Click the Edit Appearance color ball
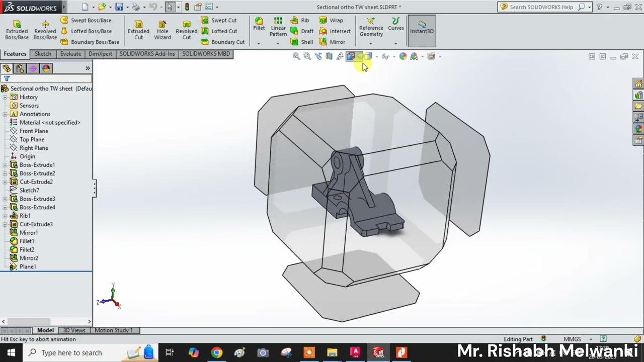Screen dimensions: 644x362 (403, 56)
